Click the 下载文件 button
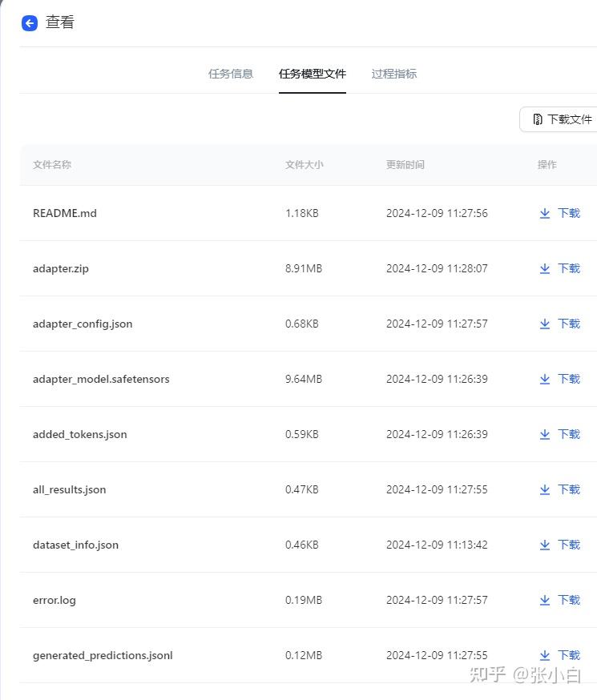597x700 pixels. (559, 119)
